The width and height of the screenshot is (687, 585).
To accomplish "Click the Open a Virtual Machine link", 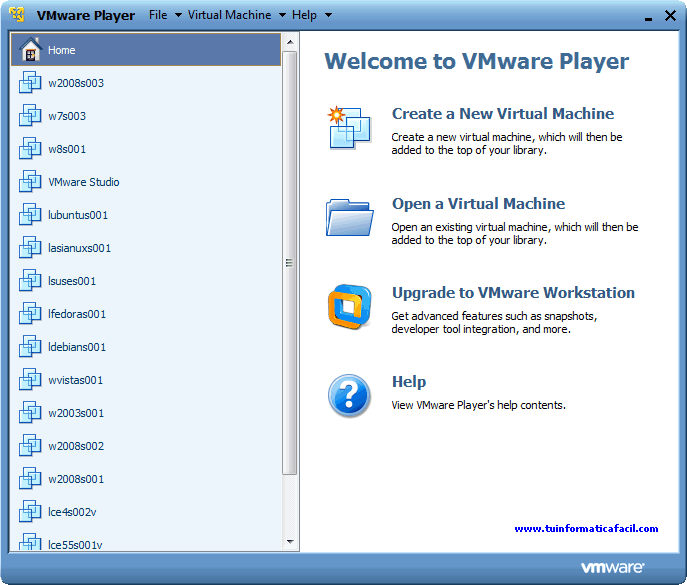I will pos(478,204).
